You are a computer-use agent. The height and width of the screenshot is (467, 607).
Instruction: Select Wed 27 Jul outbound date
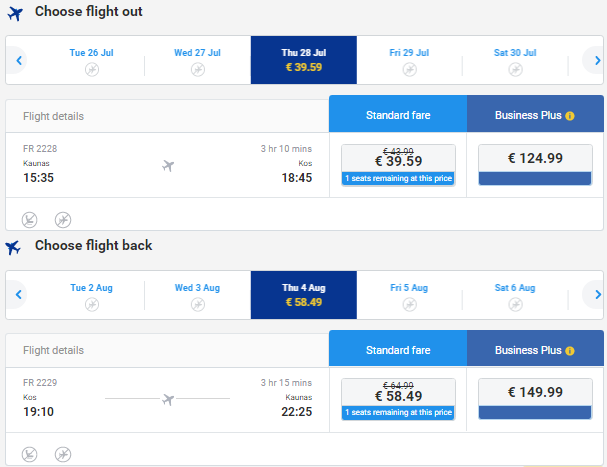pyautogui.click(x=197, y=60)
